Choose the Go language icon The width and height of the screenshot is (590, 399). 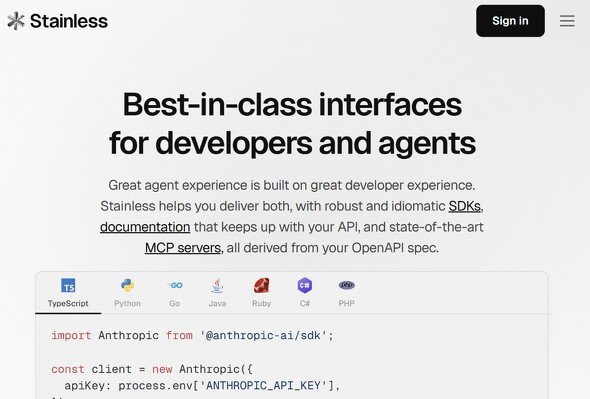click(175, 285)
